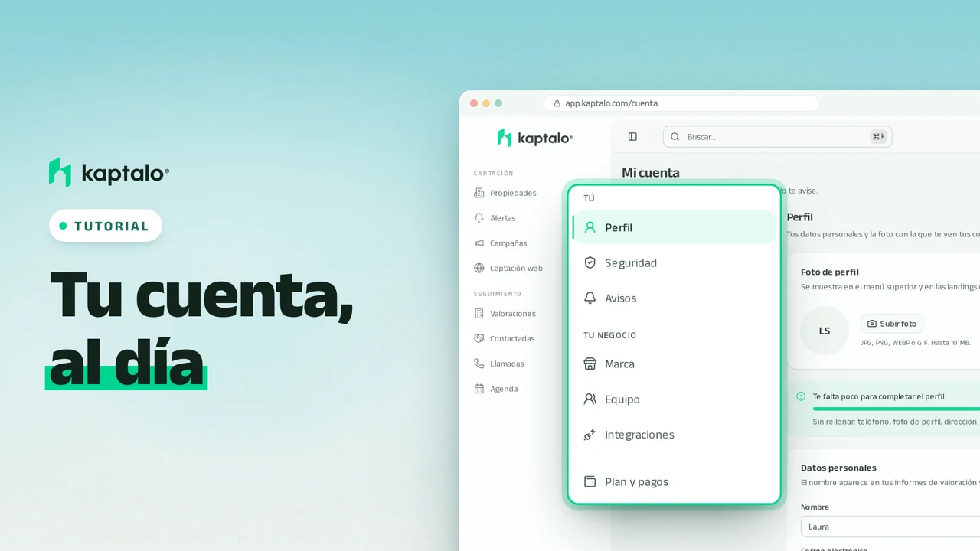Viewport: 980px width, 551px height.
Task: Click "Te falta poco para completar el perfil"
Action: coord(878,396)
